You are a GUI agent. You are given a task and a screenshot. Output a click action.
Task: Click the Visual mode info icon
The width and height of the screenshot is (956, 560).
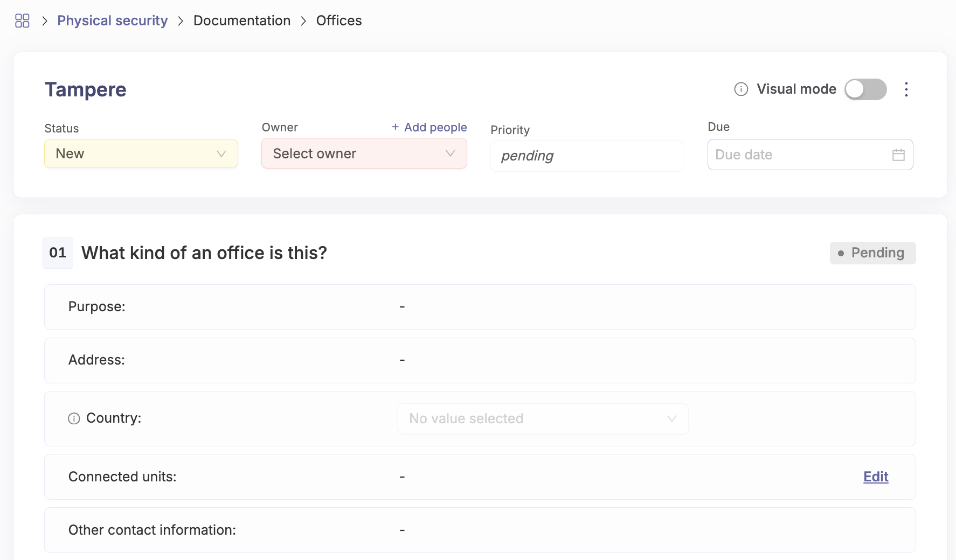pyautogui.click(x=741, y=89)
